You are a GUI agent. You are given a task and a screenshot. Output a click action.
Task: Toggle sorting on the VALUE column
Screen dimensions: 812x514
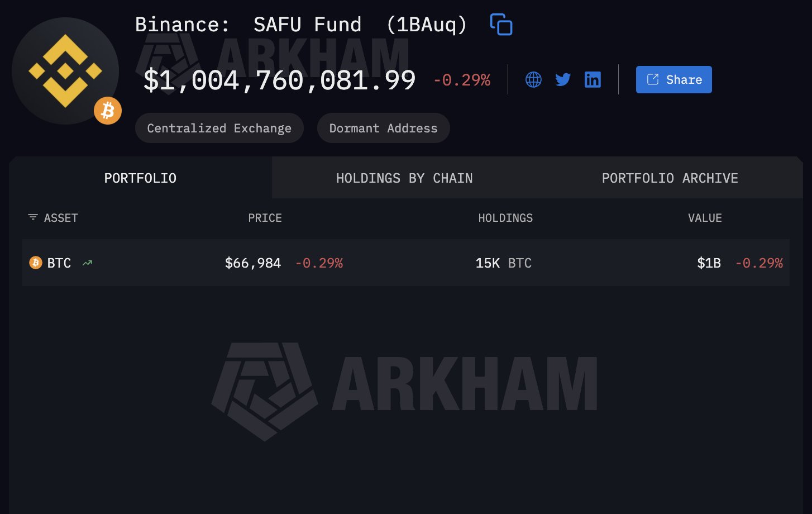(x=705, y=218)
